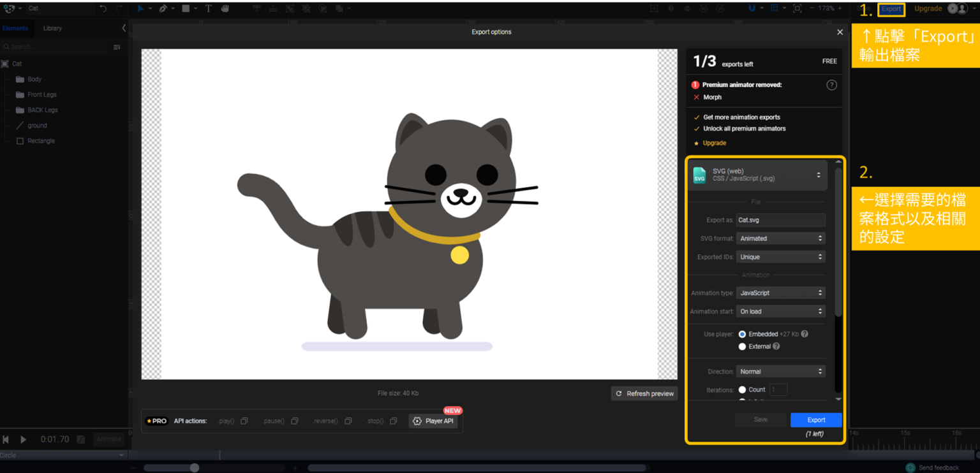Click the blue Export button

click(x=816, y=420)
